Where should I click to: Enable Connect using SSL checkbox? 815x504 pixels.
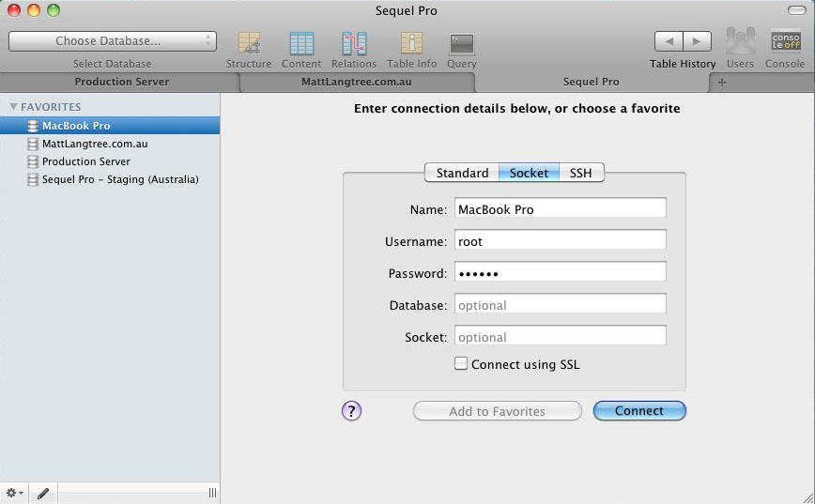tap(461, 363)
